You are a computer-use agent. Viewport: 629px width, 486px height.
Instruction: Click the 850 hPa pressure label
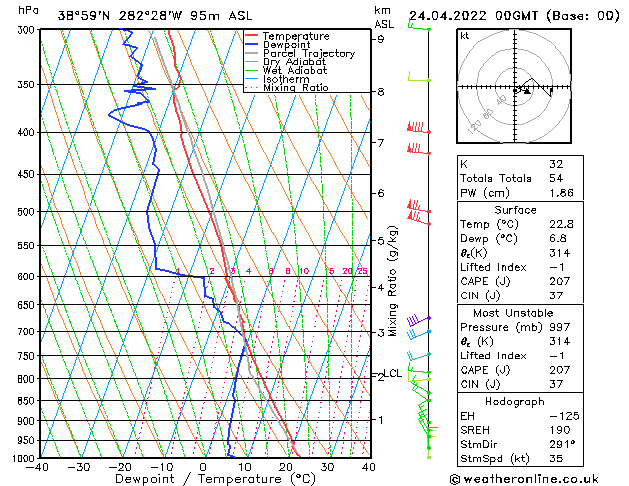28,401
